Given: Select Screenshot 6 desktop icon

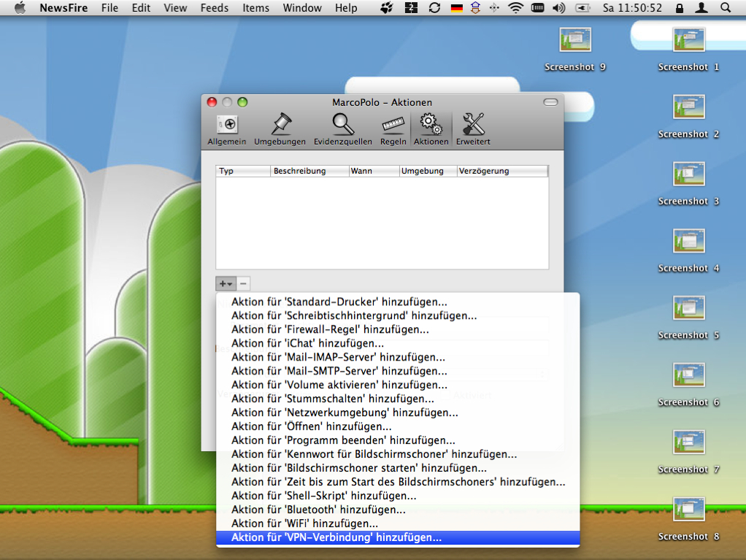Looking at the screenshot, I should coord(688,385).
